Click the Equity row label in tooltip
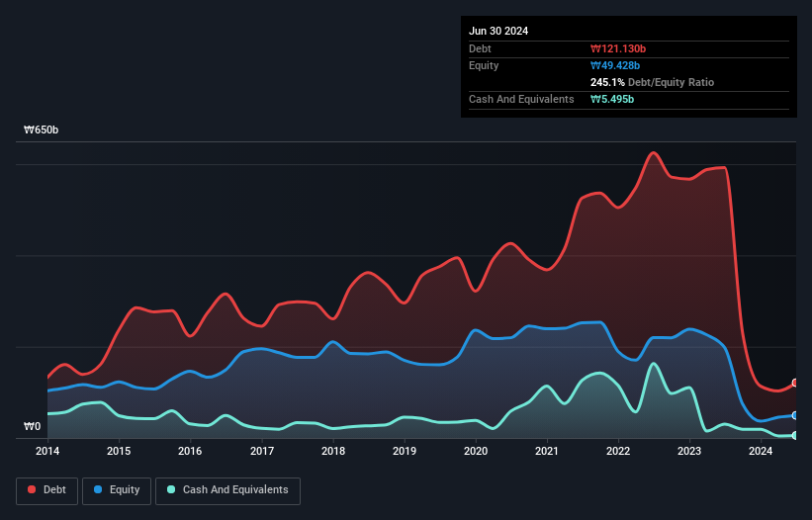This screenshot has height=520, width=812. pyautogui.click(x=484, y=65)
